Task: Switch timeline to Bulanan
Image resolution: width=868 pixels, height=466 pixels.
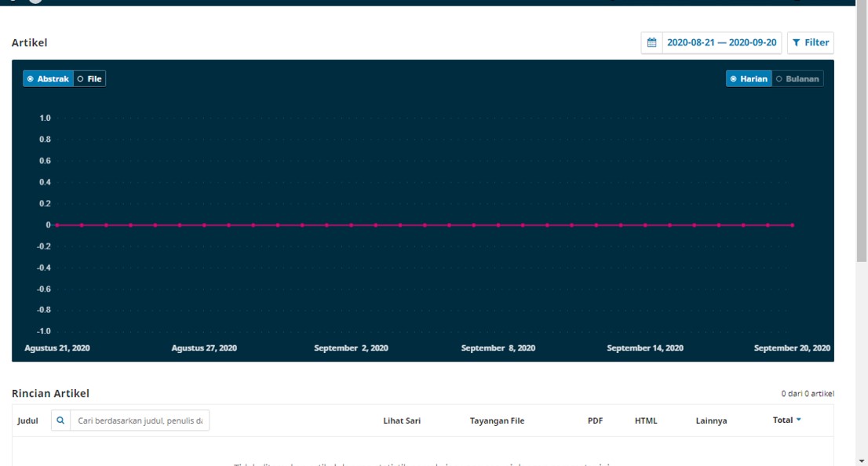Action: pos(797,79)
